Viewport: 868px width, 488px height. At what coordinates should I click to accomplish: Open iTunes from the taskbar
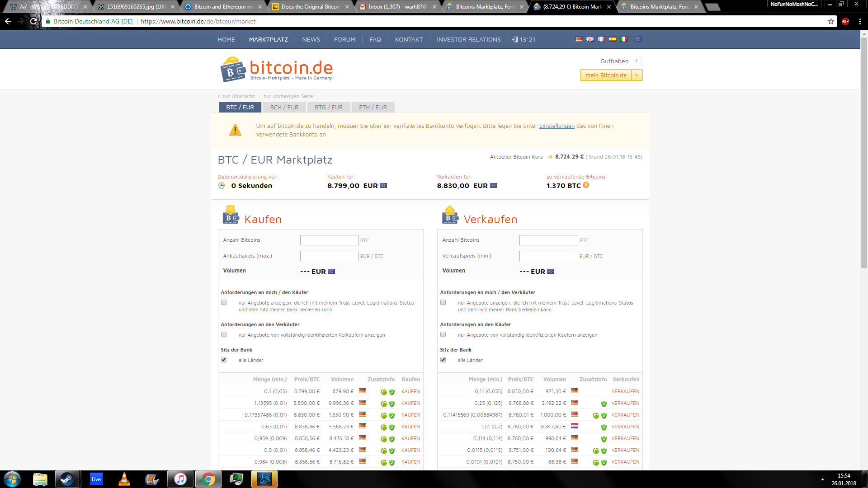180,479
